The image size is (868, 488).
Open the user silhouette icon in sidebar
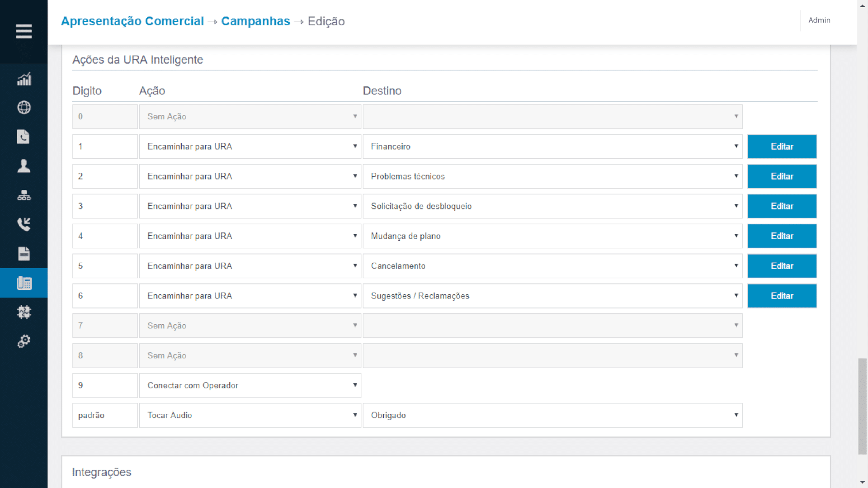coord(24,166)
